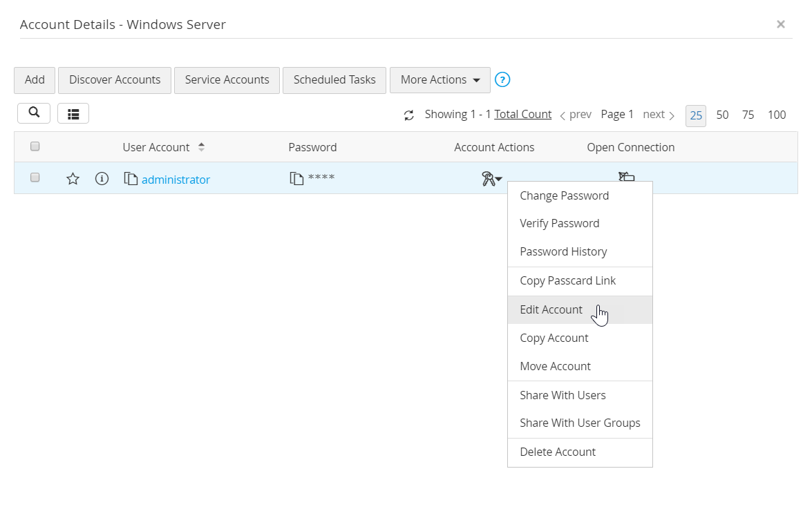The image size is (812, 518).
Task: Click the blue help question mark icon
Action: (502, 80)
